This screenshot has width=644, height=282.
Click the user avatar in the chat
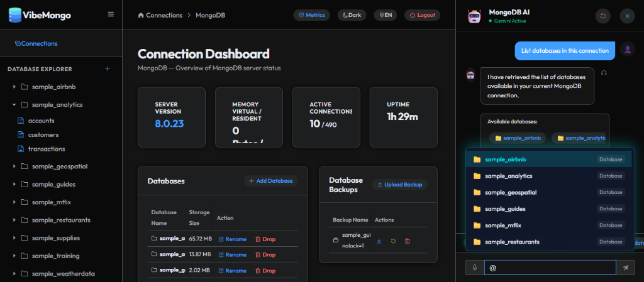click(x=627, y=49)
